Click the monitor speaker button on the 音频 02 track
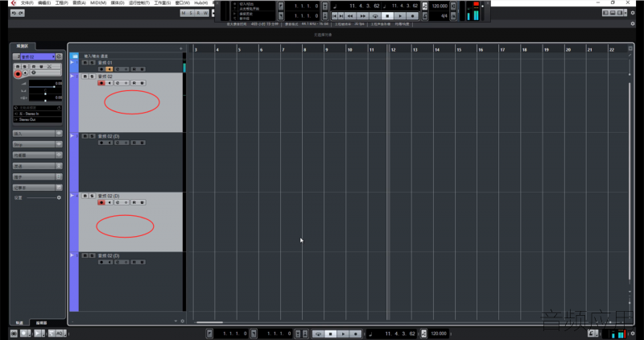644x340 pixels. (x=109, y=83)
